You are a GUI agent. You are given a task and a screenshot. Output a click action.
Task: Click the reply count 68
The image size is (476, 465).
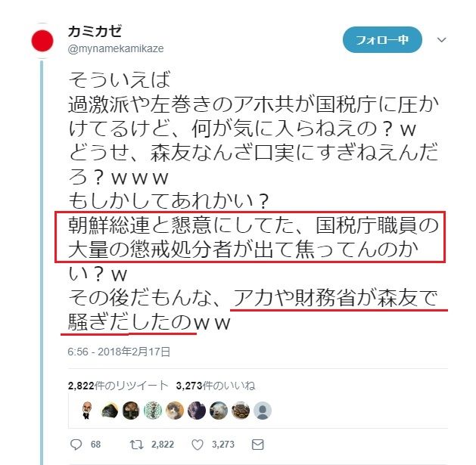click(95, 445)
